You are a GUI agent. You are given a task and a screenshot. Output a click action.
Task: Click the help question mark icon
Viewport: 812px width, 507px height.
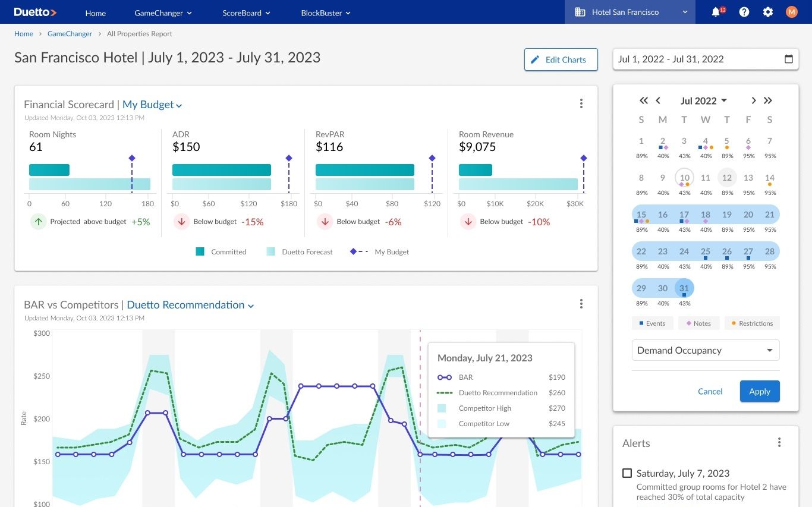point(744,12)
